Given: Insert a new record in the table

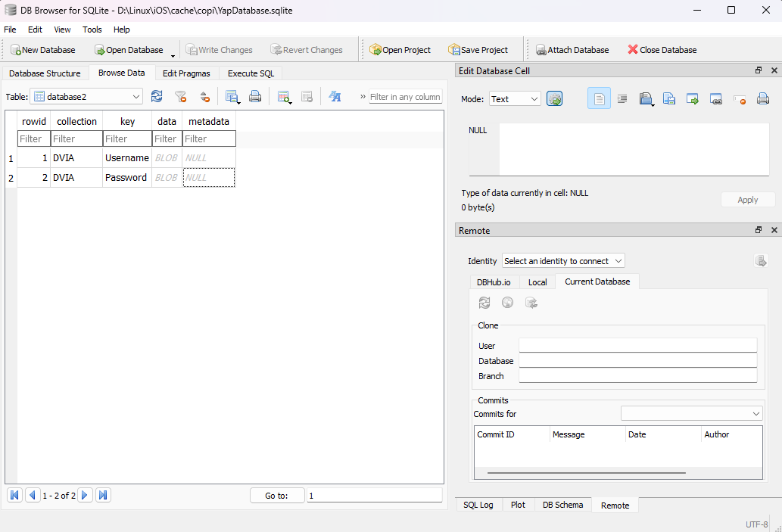Looking at the screenshot, I should [x=283, y=96].
